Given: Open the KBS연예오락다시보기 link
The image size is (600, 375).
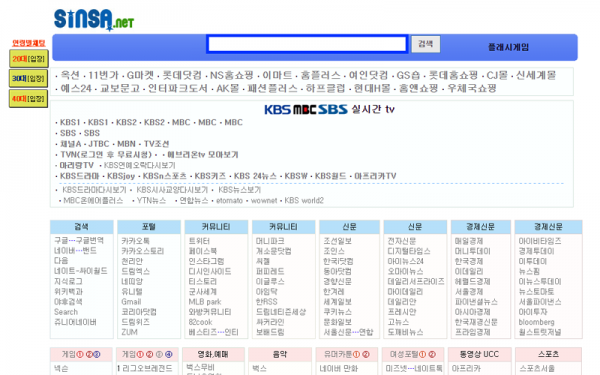Looking at the screenshot, I should 140,165.
